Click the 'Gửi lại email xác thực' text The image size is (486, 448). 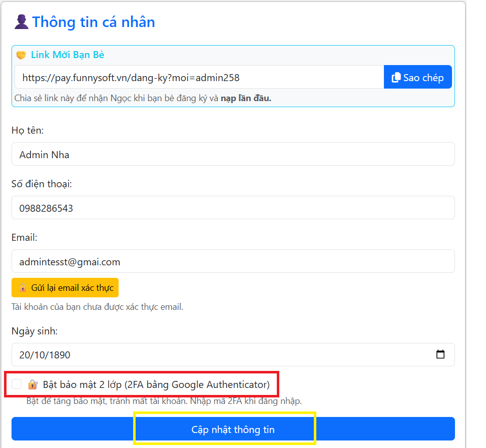tap(72, 288)
